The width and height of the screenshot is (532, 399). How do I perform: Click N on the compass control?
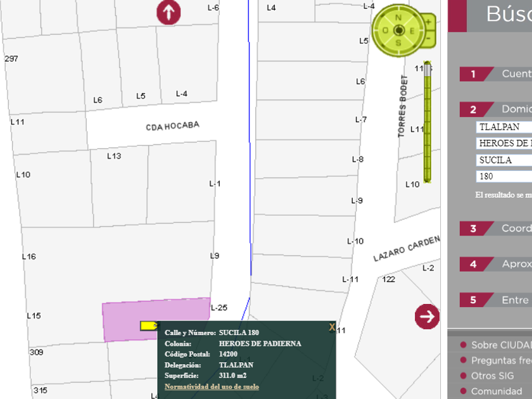click(398, 18)
